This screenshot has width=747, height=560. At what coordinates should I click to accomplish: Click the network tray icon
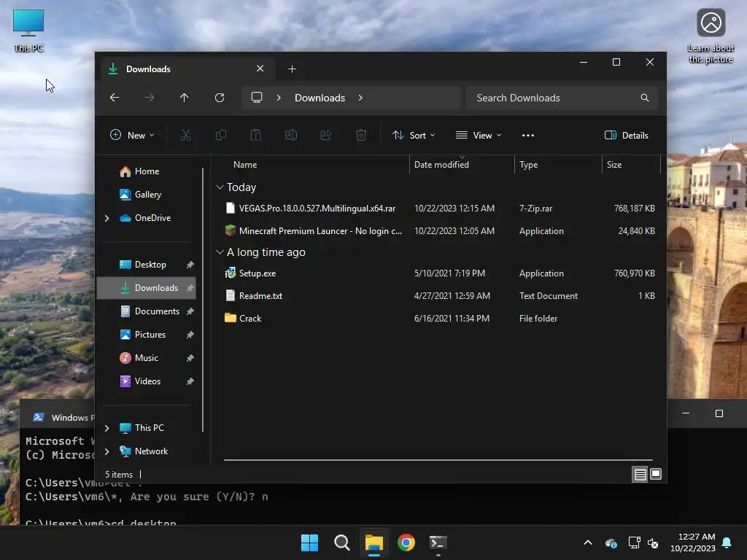634,542
